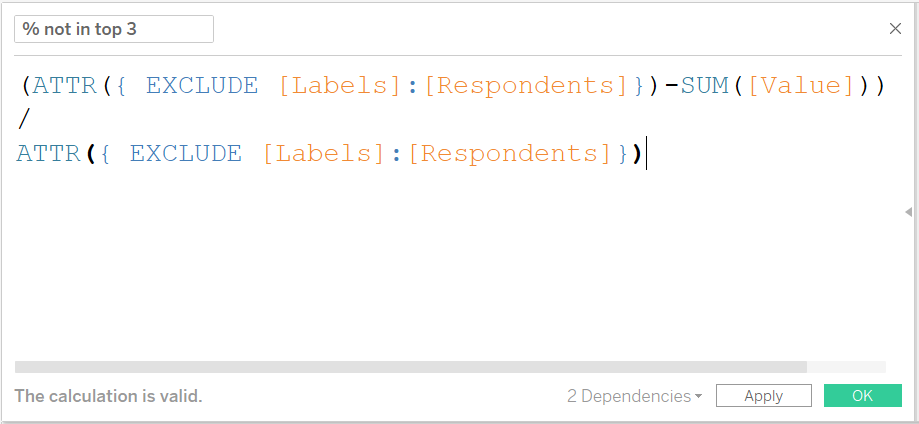Open the 2 Dependencies dropdown
Image resolution: width=919 pixels, height=424 pixels.
coord(634,396)
